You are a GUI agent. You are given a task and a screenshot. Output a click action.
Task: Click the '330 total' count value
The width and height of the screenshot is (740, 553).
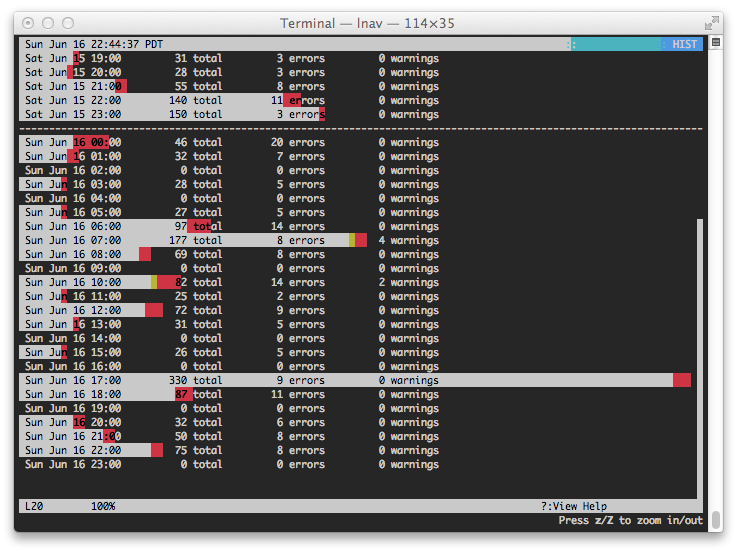(x=195, y=380)
